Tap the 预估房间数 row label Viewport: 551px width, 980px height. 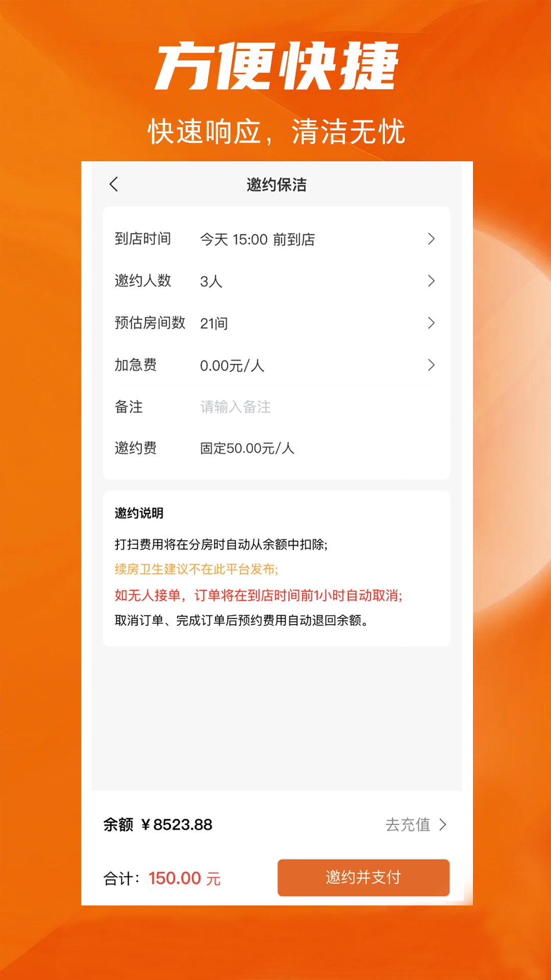pyautogui.click(x=150, y=323)
